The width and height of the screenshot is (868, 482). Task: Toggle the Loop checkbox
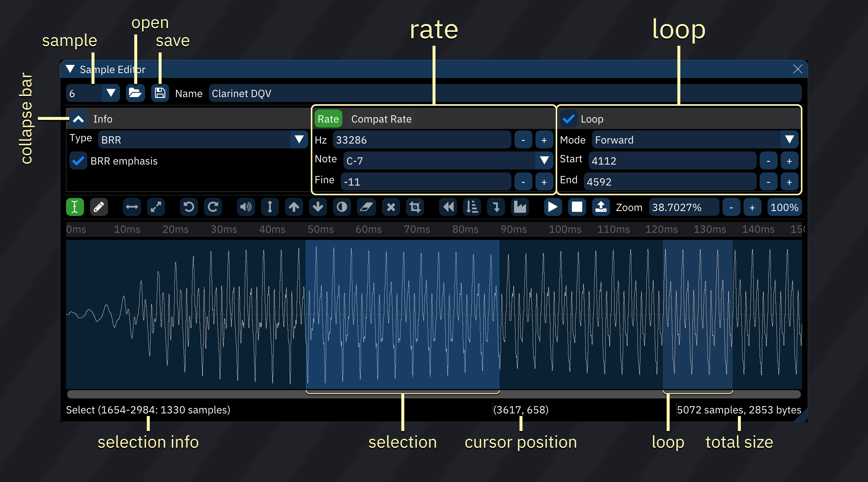click(x=569, y=119)
